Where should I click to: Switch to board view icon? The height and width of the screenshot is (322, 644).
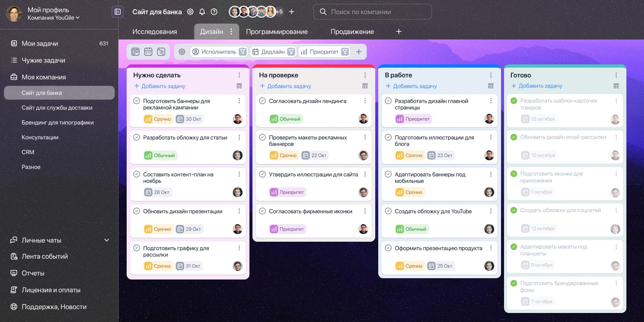(x=135, y=52)
